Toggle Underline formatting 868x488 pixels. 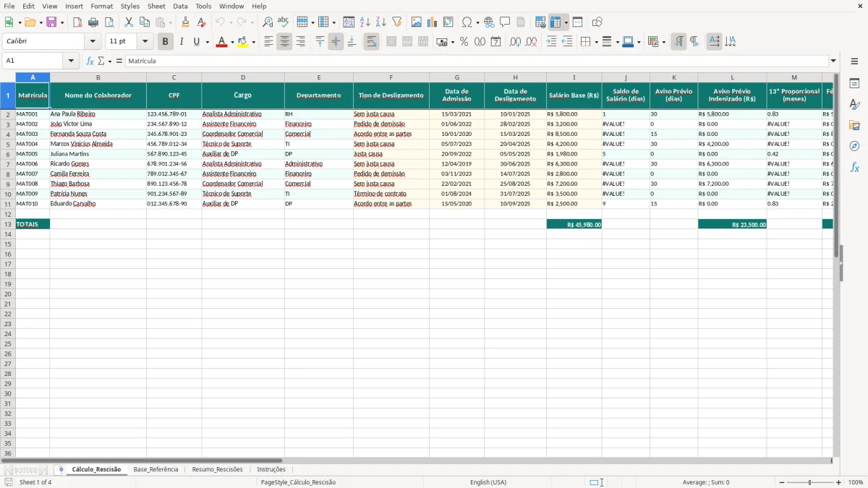click(x=196, y=42)
